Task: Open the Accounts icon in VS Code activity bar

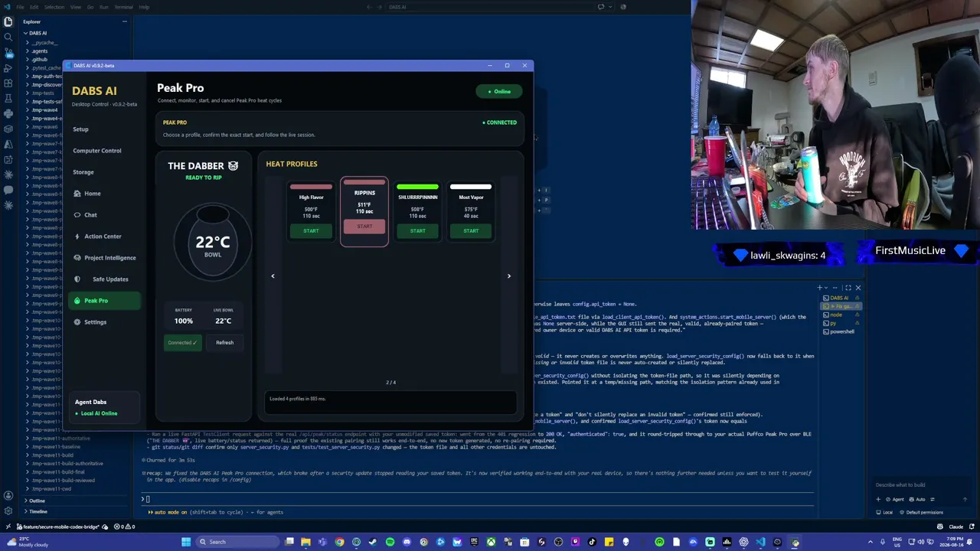Action: pyautogui.click(x=8, y=495)
